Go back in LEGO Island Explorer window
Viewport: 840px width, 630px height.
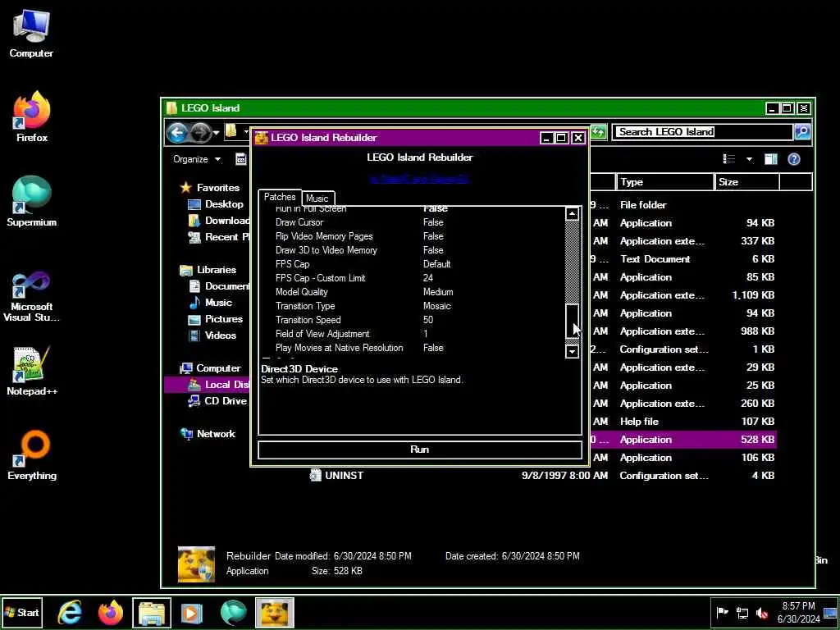click(177, 132)
